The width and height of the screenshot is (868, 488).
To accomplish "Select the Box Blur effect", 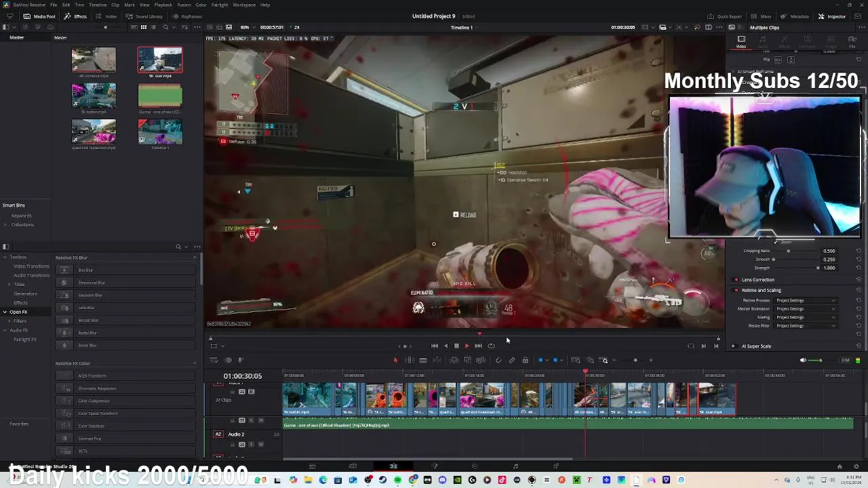I will tap(125, 270).
